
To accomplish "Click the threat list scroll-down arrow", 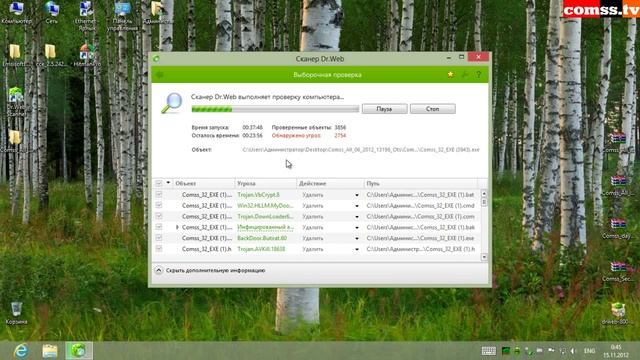I will [x=484, y=257].
